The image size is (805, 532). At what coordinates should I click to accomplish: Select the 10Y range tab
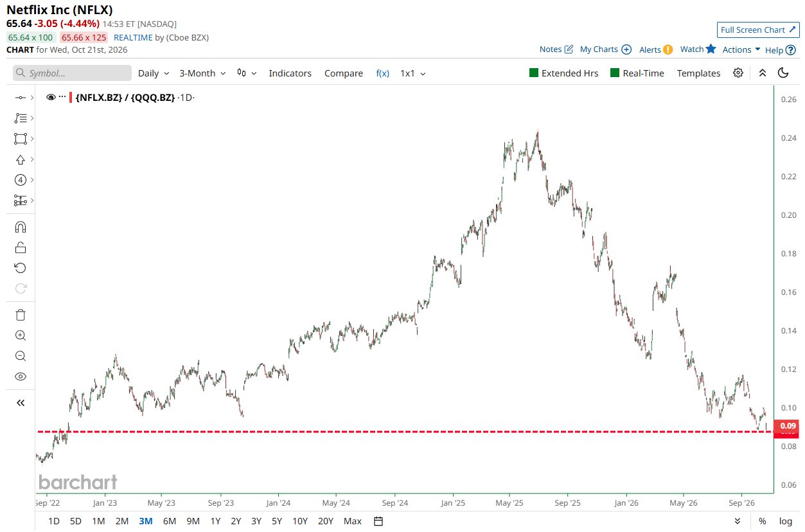point(300,521)
